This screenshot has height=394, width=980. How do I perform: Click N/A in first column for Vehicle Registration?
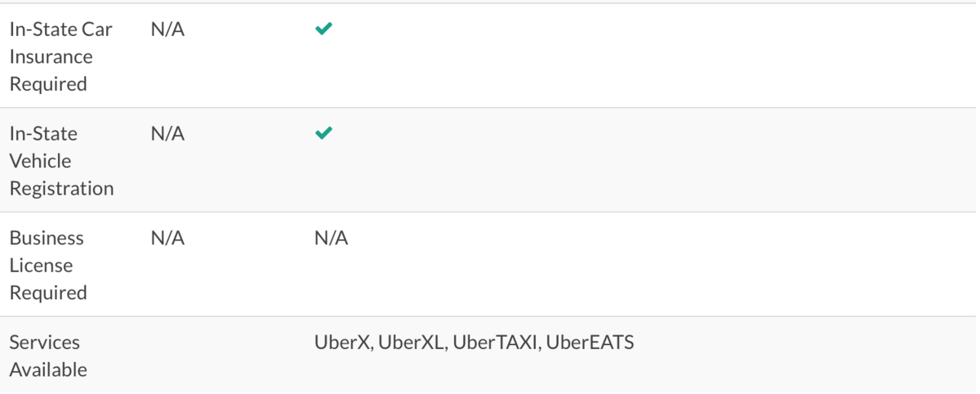(167, 134)
